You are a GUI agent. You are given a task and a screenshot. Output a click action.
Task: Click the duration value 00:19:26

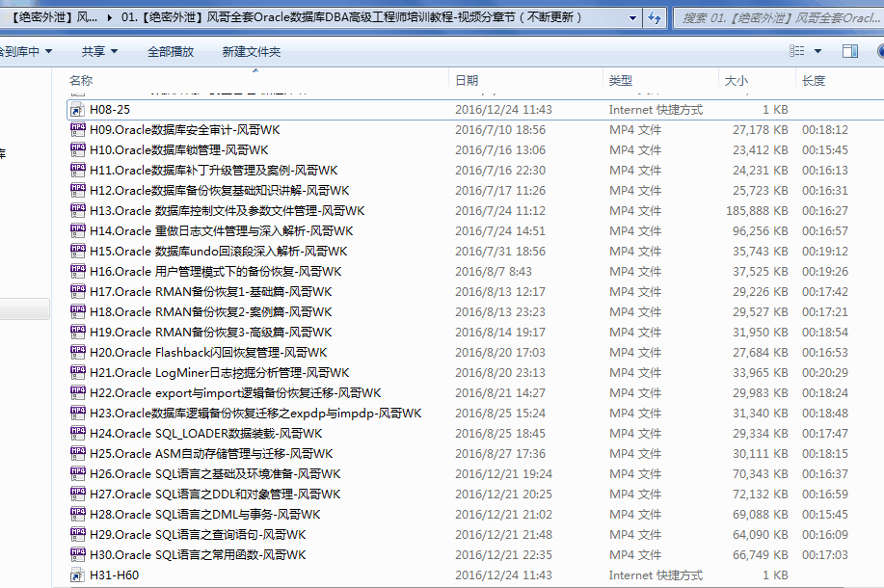(825, 272)
